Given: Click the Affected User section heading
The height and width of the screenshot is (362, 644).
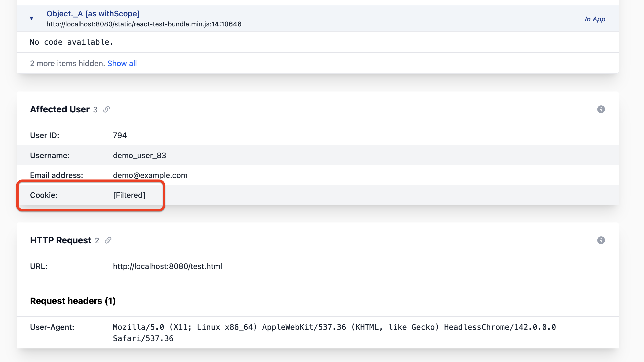Looking at the screenshot, I should click(60, 109).
